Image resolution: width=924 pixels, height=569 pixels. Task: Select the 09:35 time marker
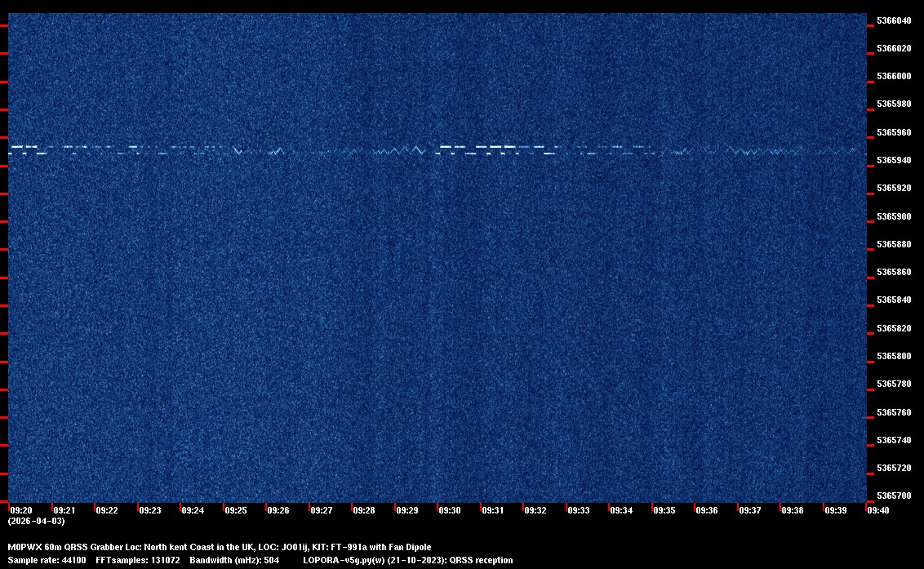(x=664, y=510)
